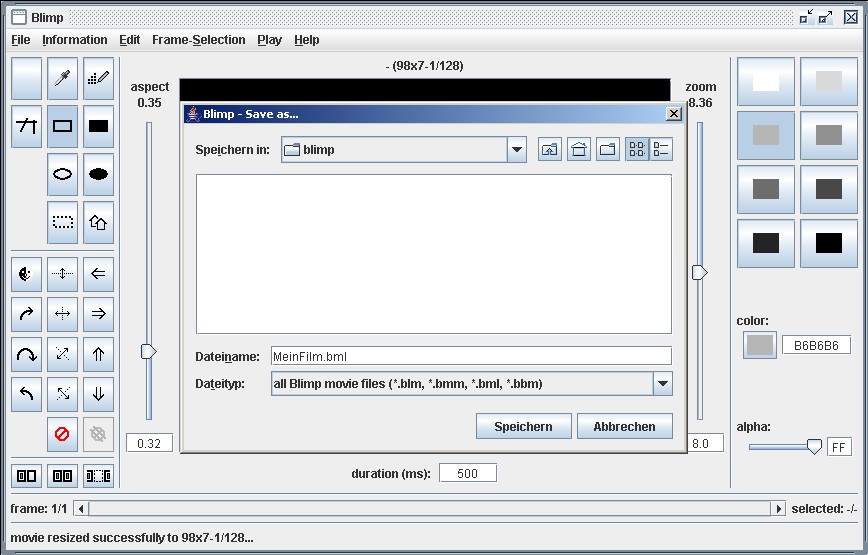Open the Information menu

click(x=75, y=40)
